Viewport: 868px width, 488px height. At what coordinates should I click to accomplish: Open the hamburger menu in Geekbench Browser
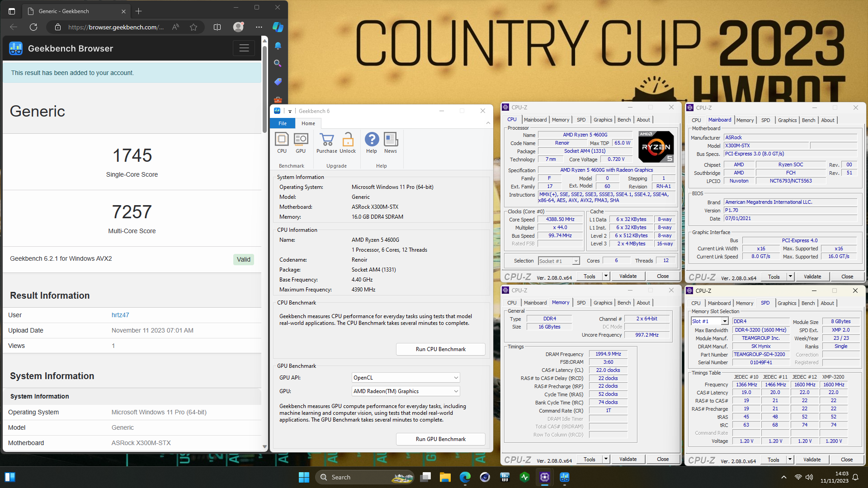pyautogui.click(x=244, y=48)
